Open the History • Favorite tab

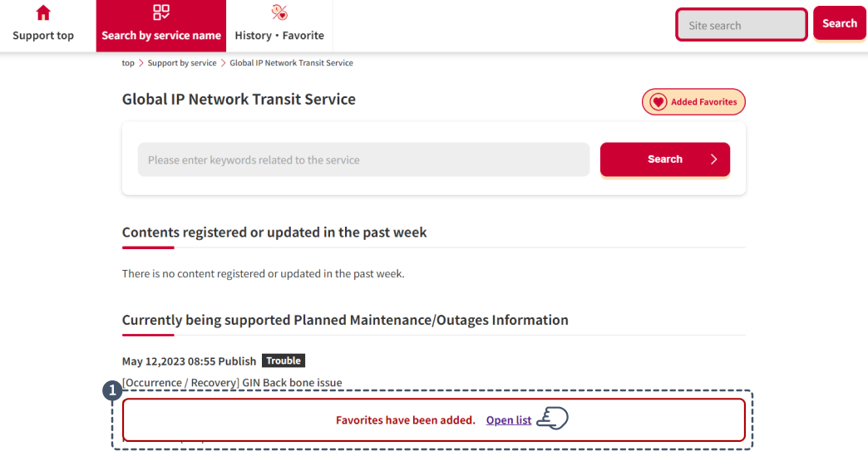(x=279, y=26)
